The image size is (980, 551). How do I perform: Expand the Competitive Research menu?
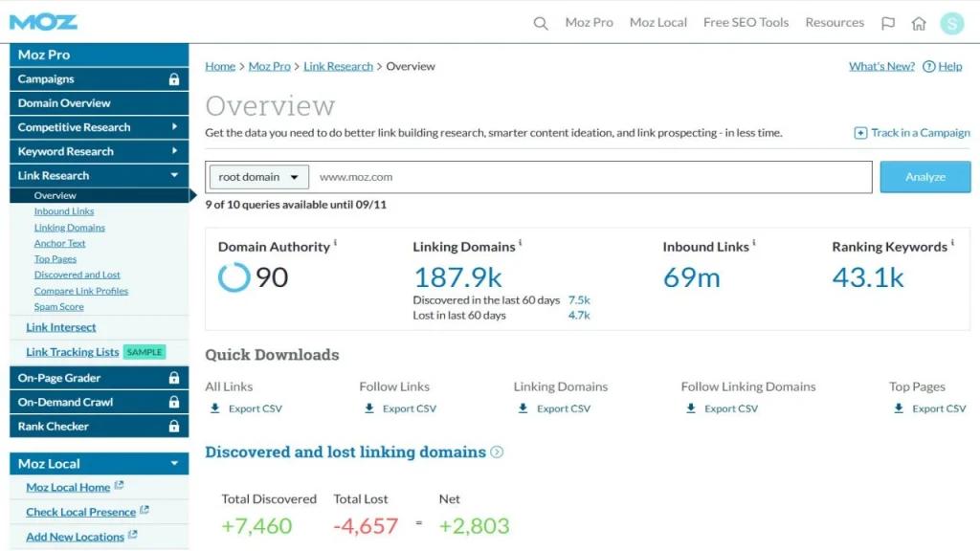click(x=174, y=127)
